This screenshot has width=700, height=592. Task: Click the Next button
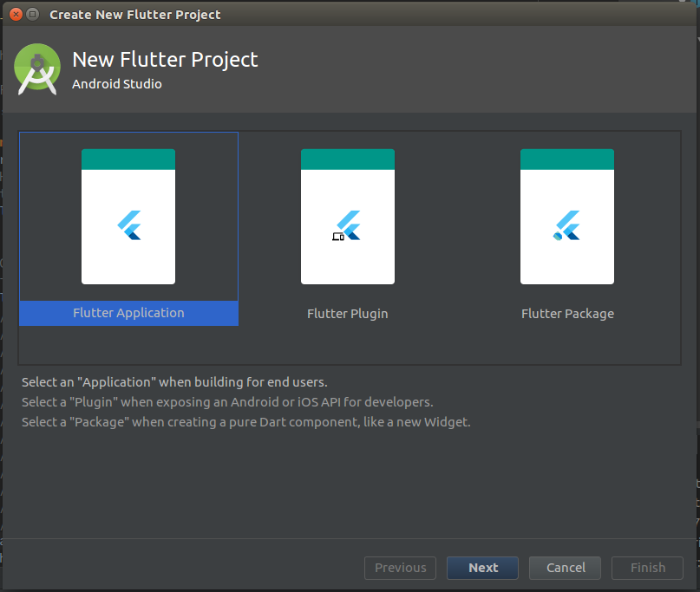482,568
